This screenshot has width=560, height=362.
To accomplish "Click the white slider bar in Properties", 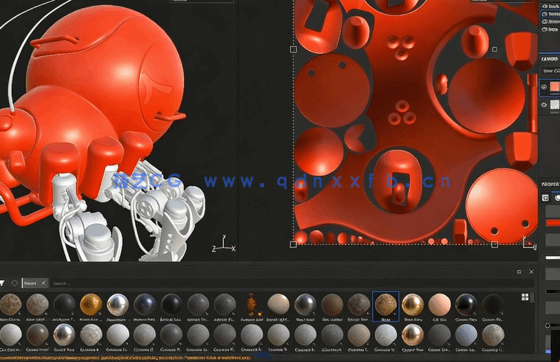I will [x=552, y=258].
